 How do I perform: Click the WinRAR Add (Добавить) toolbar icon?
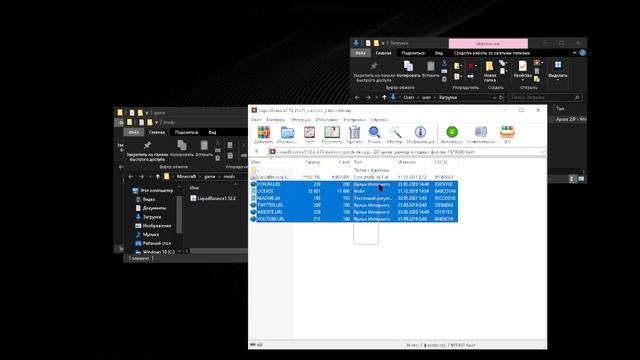[264, 134]
